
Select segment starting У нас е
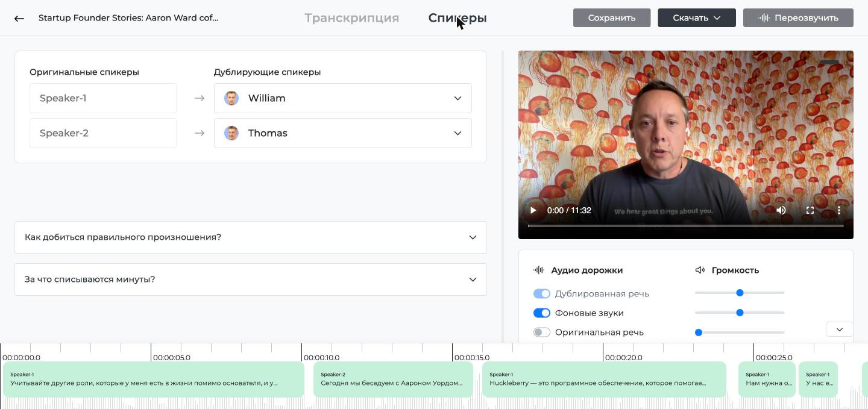click(818, 379)
